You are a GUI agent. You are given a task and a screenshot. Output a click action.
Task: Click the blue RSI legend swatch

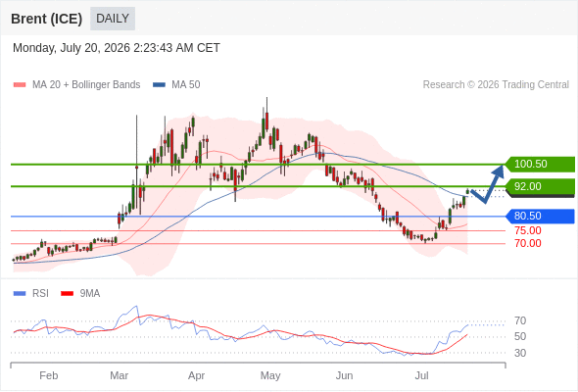pos(20,294)
